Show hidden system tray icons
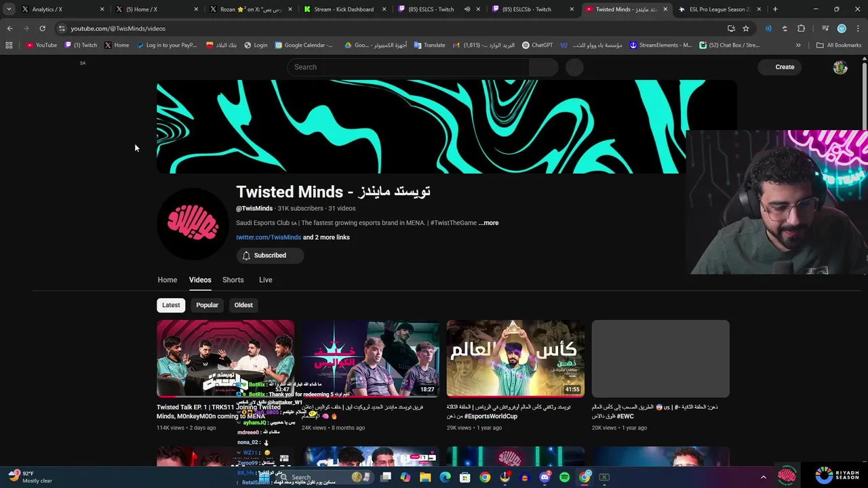The height and width of the screenshot is (488, 868). coord(763,477)
